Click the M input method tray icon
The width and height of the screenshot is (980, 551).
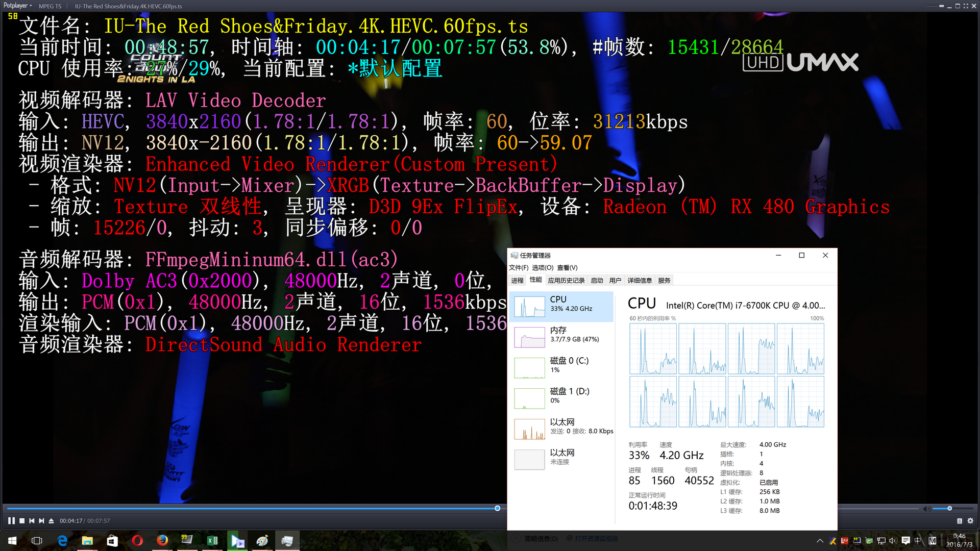point(933,541)
